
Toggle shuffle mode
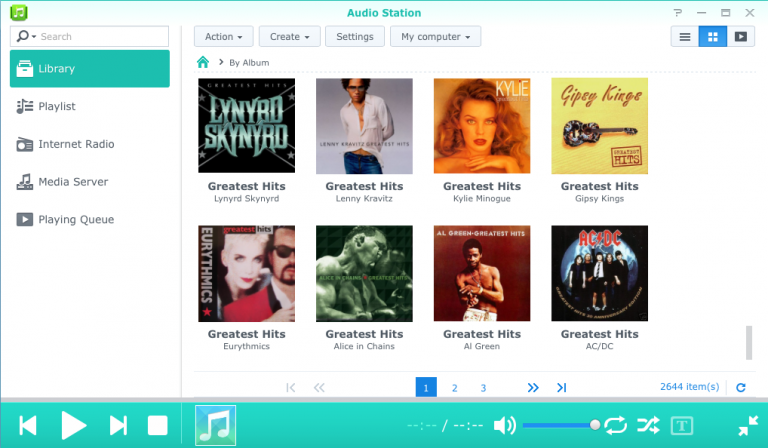pos(648,425)
